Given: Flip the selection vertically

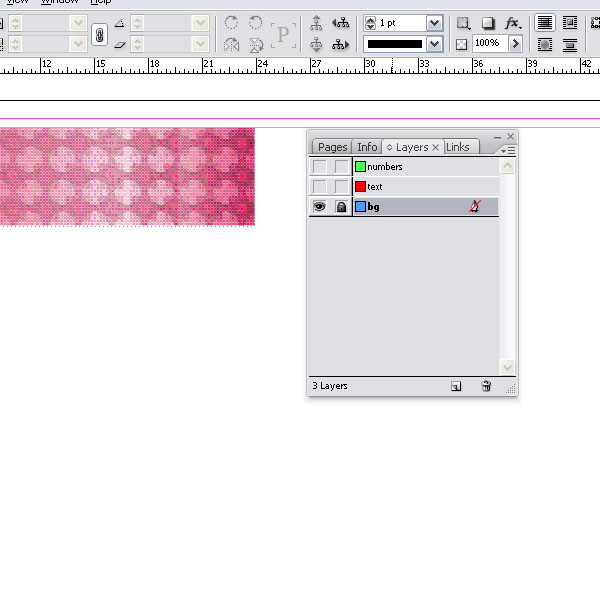Looking at the screenshot, I should pos(256,45).
